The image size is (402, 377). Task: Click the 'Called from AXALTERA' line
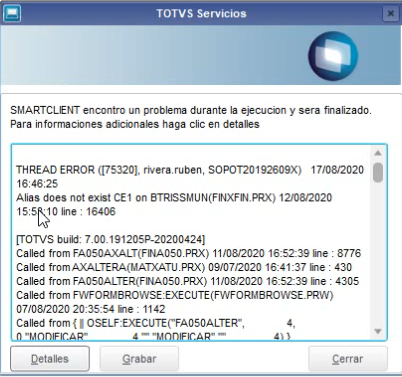(184, 267)
